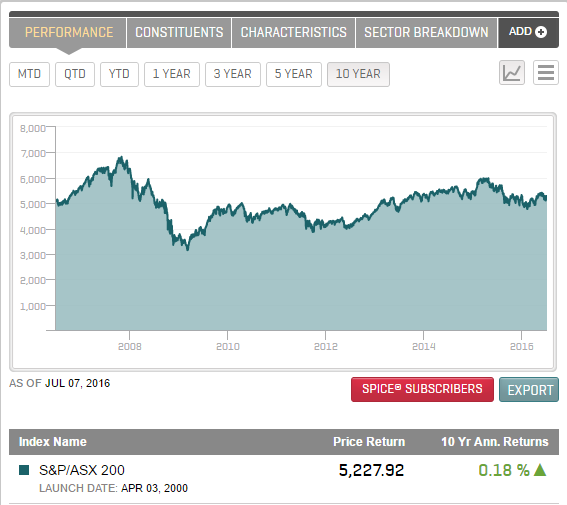Click the 10 Yr Ann. Returns header

click(x=495, y=442)
